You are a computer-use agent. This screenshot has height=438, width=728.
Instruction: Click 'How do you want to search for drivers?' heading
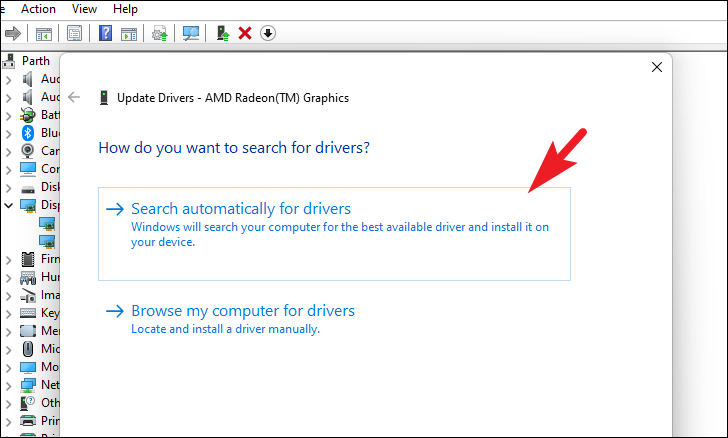click(x=234, y=148)
